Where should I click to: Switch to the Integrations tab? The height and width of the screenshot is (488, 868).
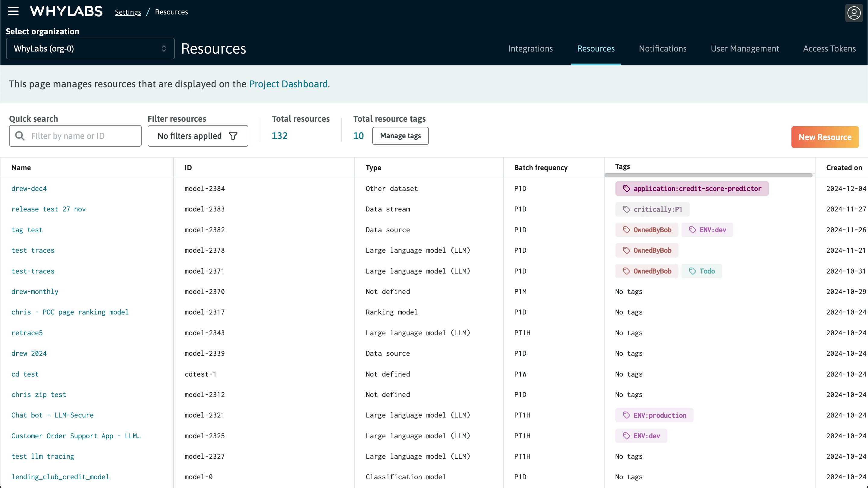point(530,48)
